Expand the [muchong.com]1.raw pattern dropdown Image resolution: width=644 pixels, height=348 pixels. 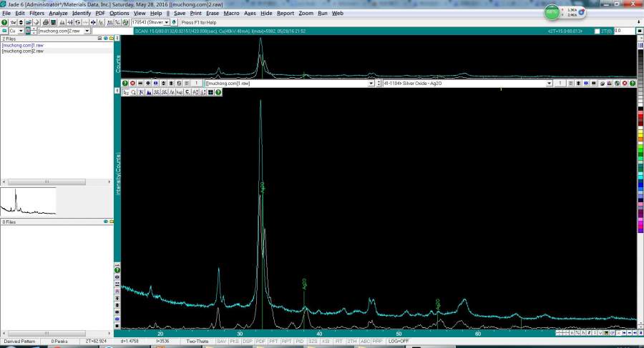(x=371, y=84)
